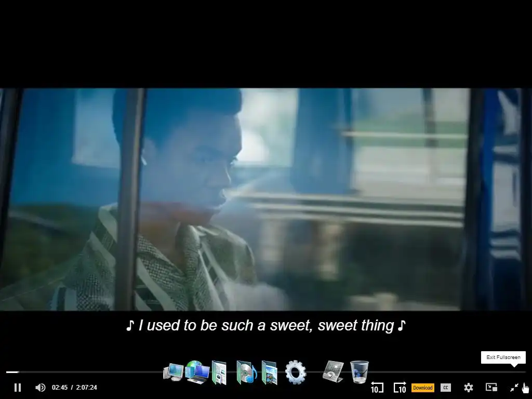Open the Recycle Bin dock icon
532x399 pixels.
click(359, 372)
